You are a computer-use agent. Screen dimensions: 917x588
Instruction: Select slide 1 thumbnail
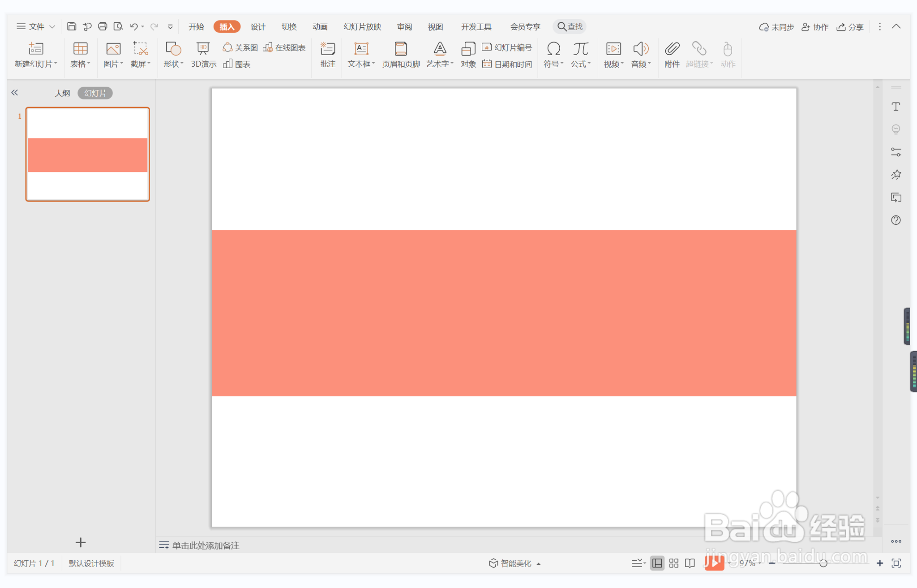[88, 154]
